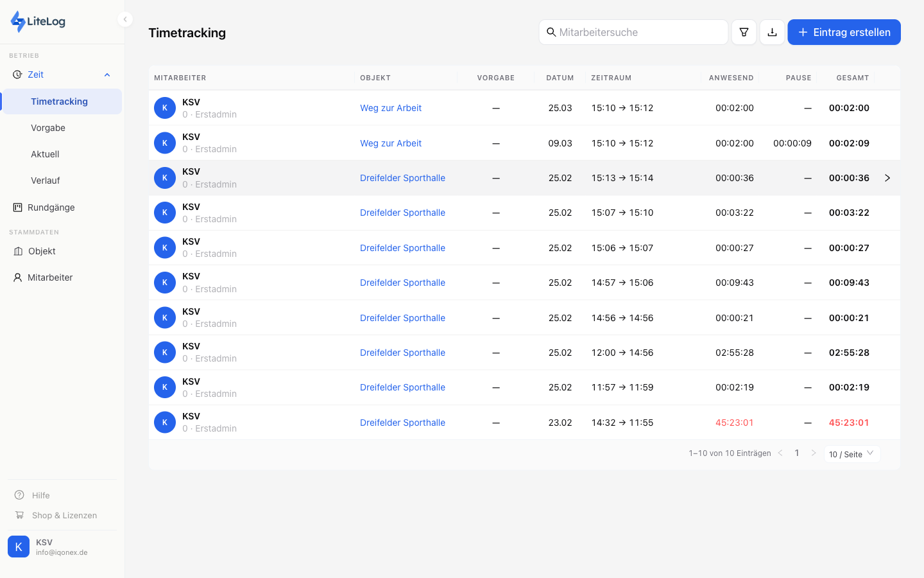Click the filter funnel icon
Image resolution: width=924 pixels, height=578 pixels.
coord(744,32)
